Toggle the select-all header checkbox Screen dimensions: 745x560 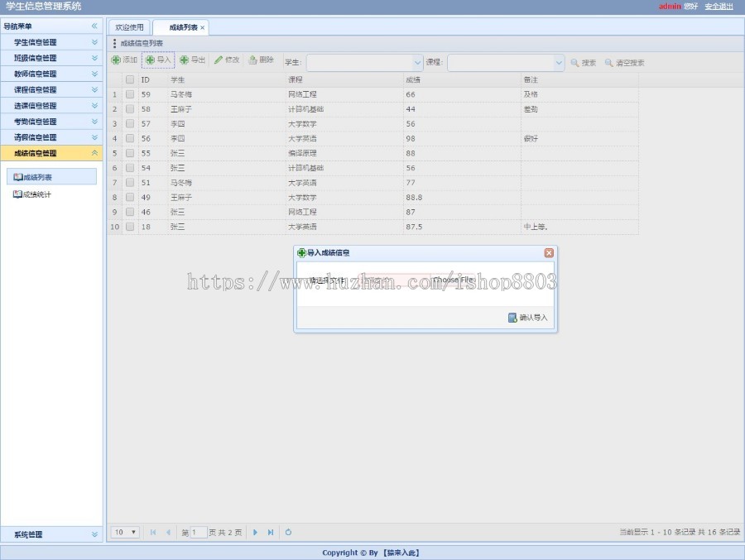tap(130, 79)
